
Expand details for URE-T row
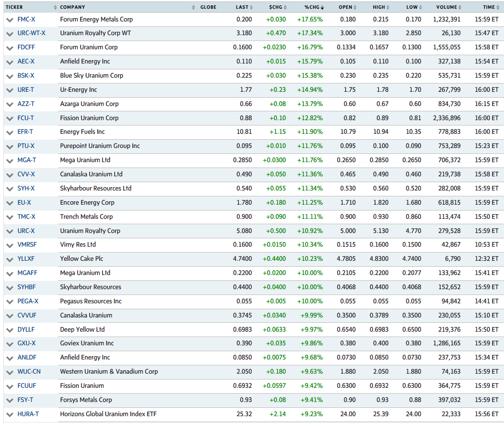(9, 90)
